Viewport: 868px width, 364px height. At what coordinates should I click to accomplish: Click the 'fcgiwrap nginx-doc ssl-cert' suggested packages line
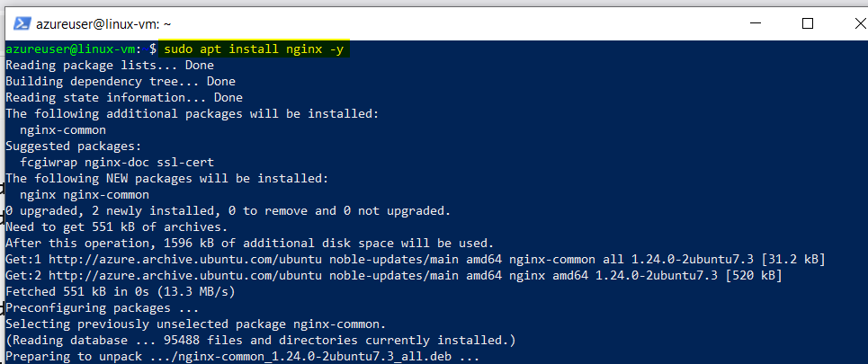coord(117,163)
